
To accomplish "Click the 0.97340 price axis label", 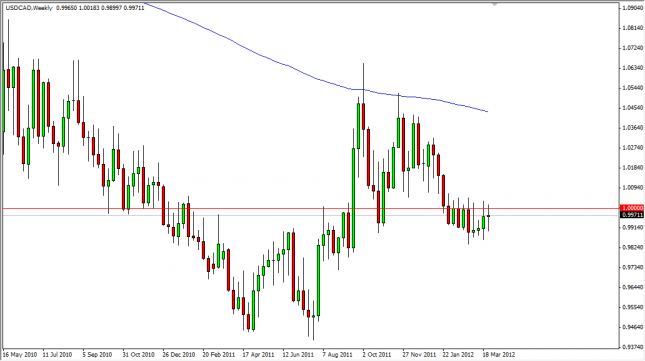I will coord(633,267).
